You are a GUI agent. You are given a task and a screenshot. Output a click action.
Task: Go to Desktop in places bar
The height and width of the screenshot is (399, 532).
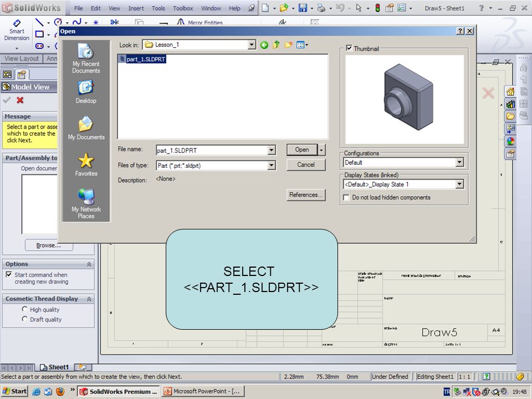pos(86,92)
